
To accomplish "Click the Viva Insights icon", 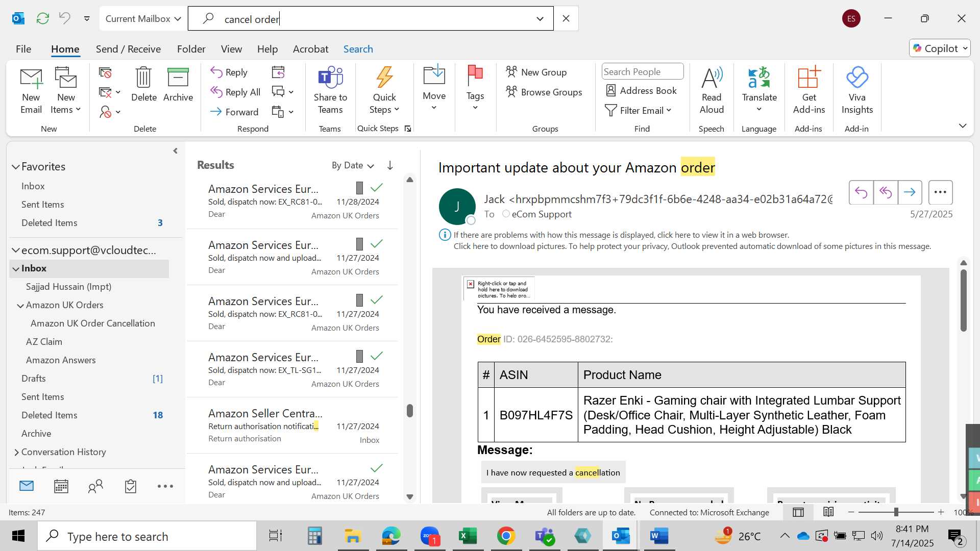I will [857, 91].
